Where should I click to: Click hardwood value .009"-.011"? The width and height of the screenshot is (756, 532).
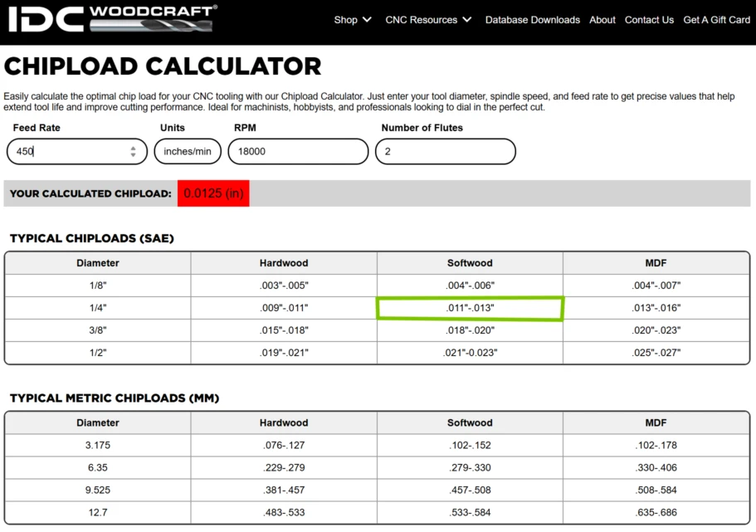tap(284, 308)
